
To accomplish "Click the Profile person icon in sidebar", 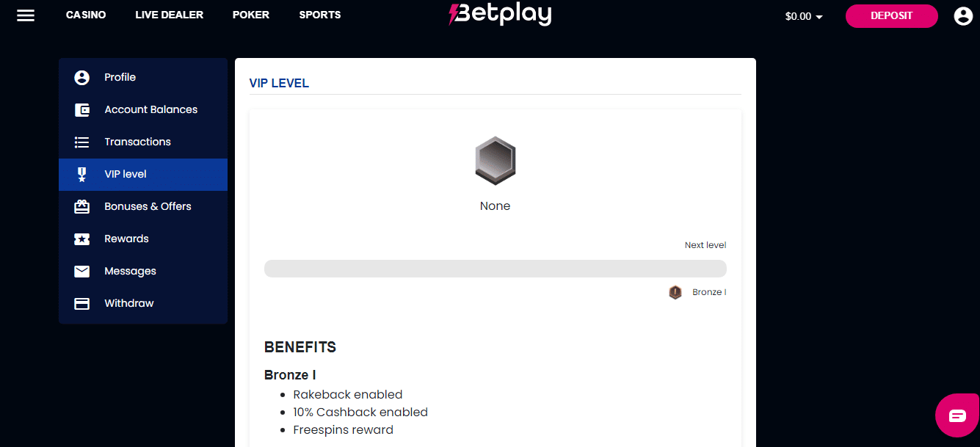I will (81, 77).
